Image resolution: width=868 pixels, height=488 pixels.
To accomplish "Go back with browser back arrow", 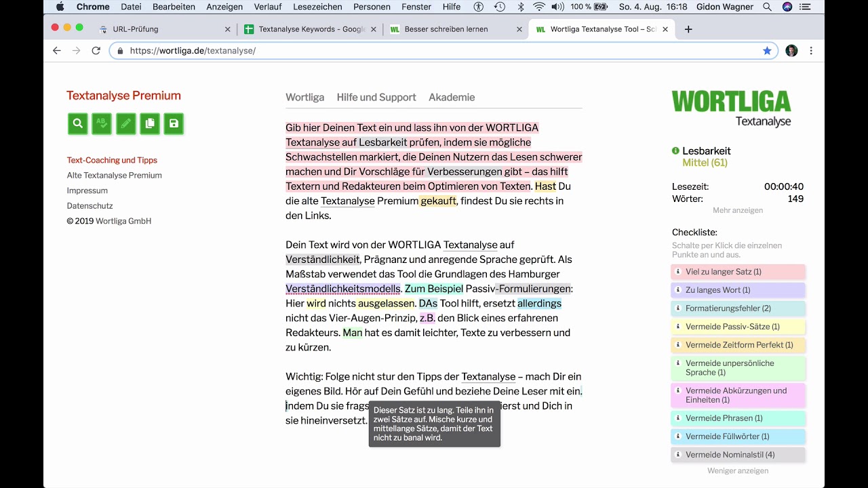I will (x=56, y=51).
